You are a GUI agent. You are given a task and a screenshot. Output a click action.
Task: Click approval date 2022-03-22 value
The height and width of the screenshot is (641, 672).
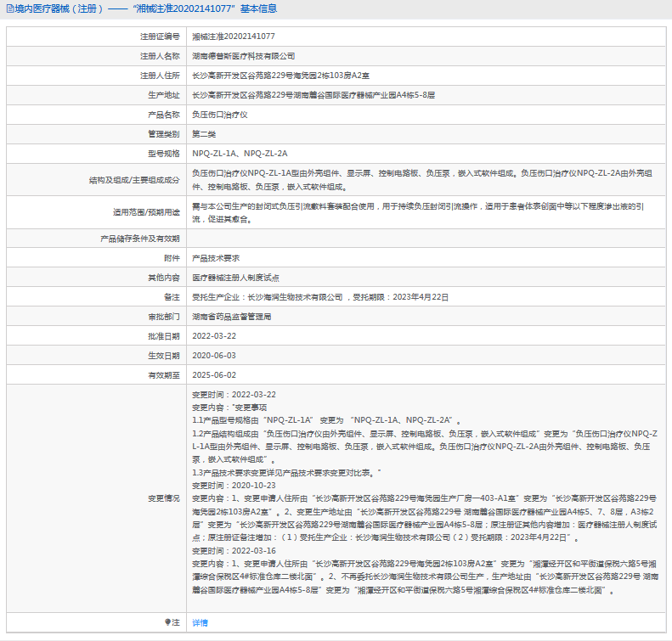(x=214, y=336)
